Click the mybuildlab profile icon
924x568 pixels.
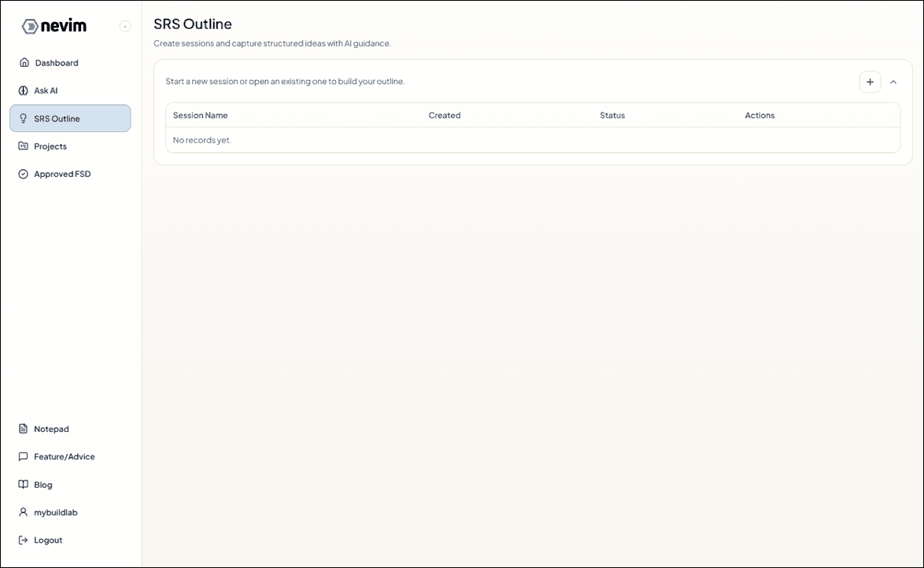pos(24,512)
